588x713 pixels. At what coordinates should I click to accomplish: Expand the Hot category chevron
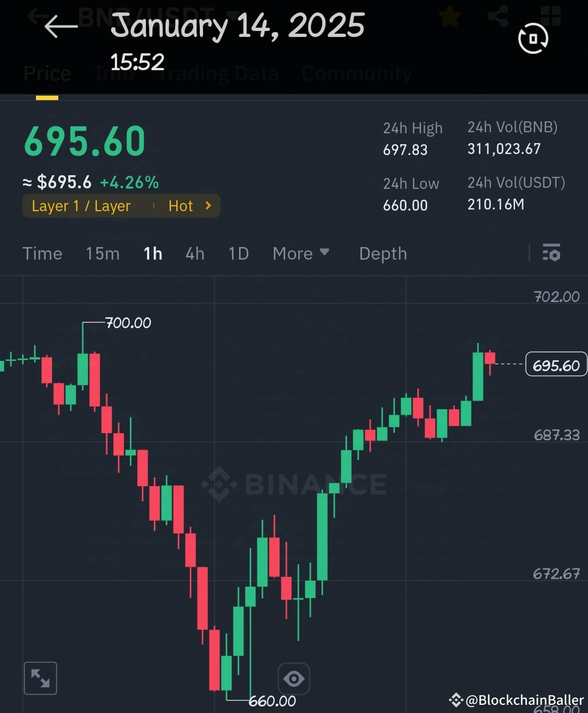[x=207, y=206]
